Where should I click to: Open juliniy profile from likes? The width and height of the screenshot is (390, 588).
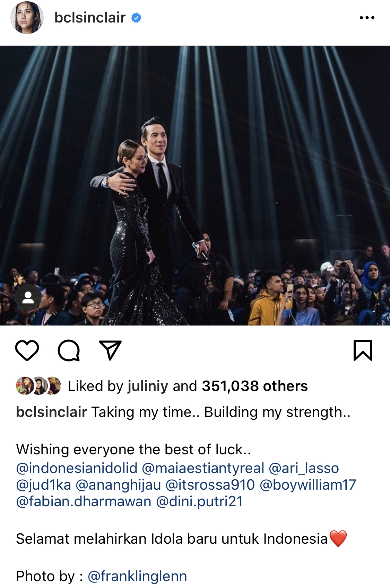pyautogui.click(x=148, y=386)
